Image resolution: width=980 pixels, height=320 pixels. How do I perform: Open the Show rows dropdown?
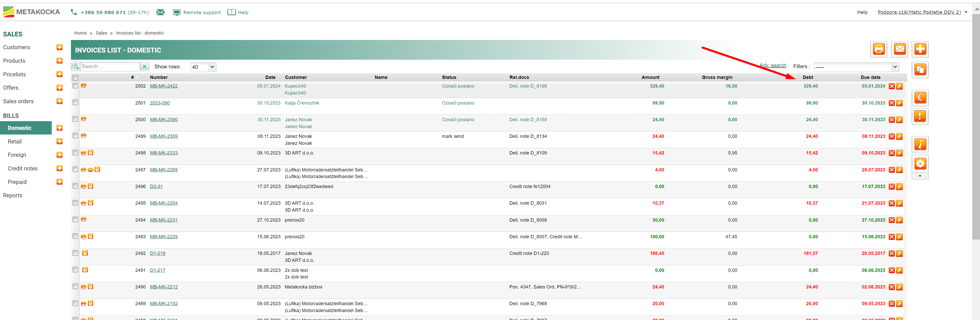coord(212,67)
